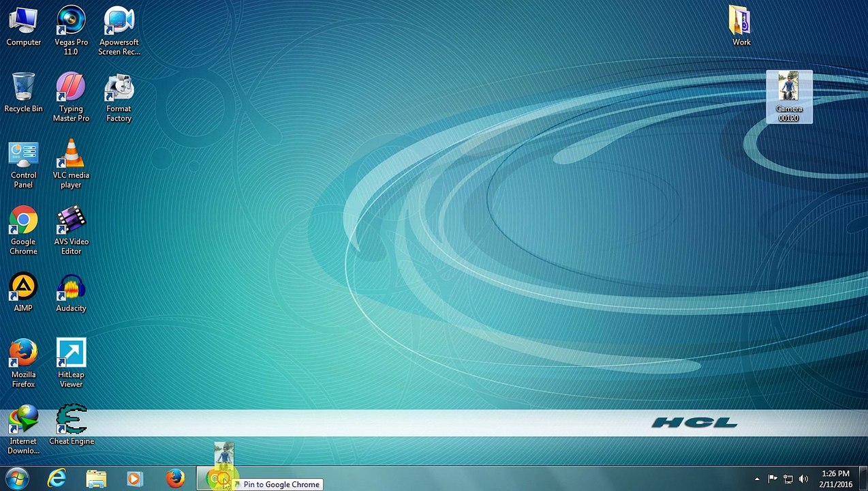Click the Show desktop button strip
Image resolution: width=868 pixels, height=491 pixels.
863,479
